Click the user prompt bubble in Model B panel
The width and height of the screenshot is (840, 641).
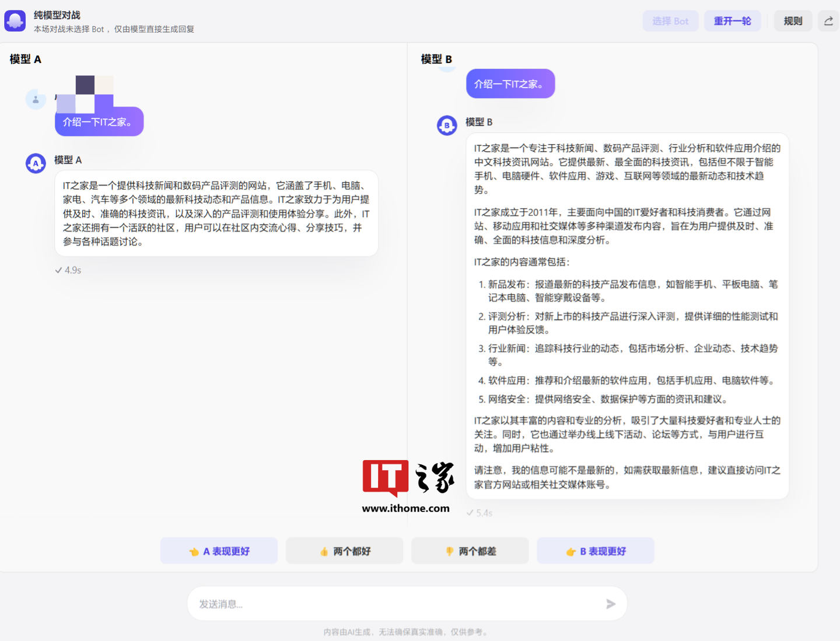pyautogui.click(x=510, y=84)
